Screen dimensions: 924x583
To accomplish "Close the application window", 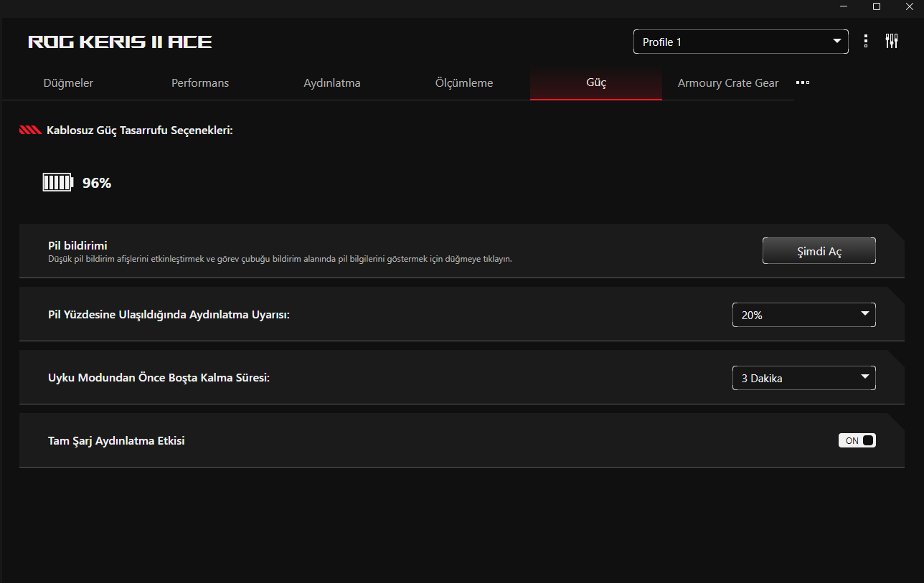I will pyautogui.click(x=908, y=6).
